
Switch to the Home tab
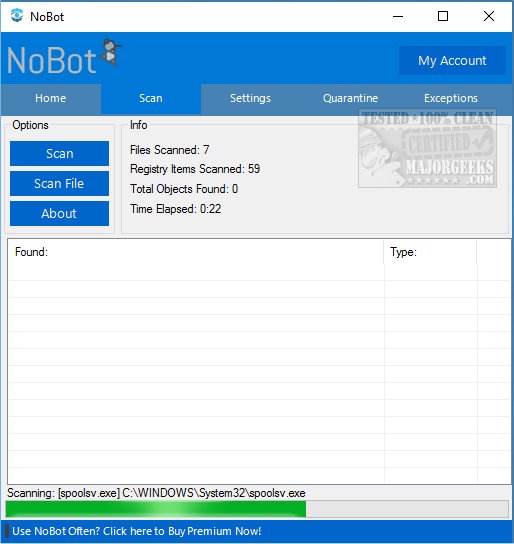click(x=51, y=98)
